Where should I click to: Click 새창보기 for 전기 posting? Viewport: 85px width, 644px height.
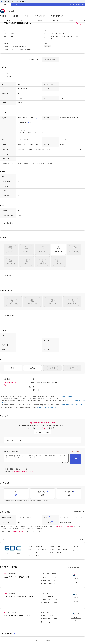pos(76,620)
